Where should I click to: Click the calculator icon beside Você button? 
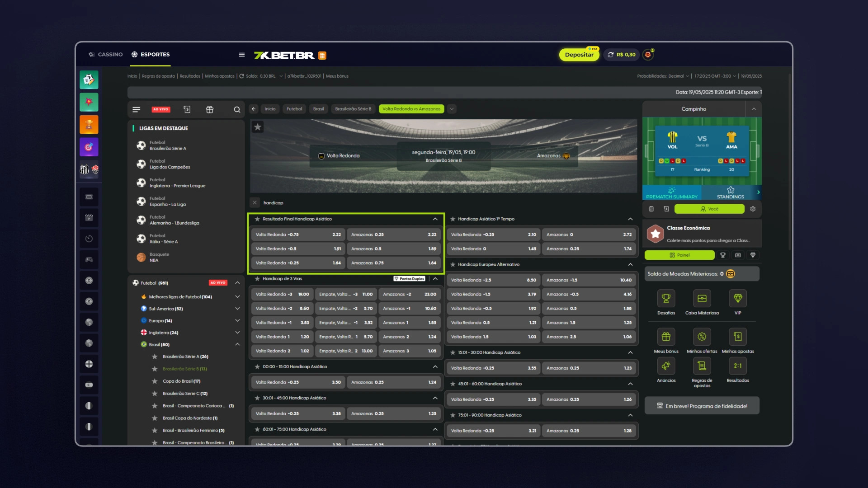651,209
